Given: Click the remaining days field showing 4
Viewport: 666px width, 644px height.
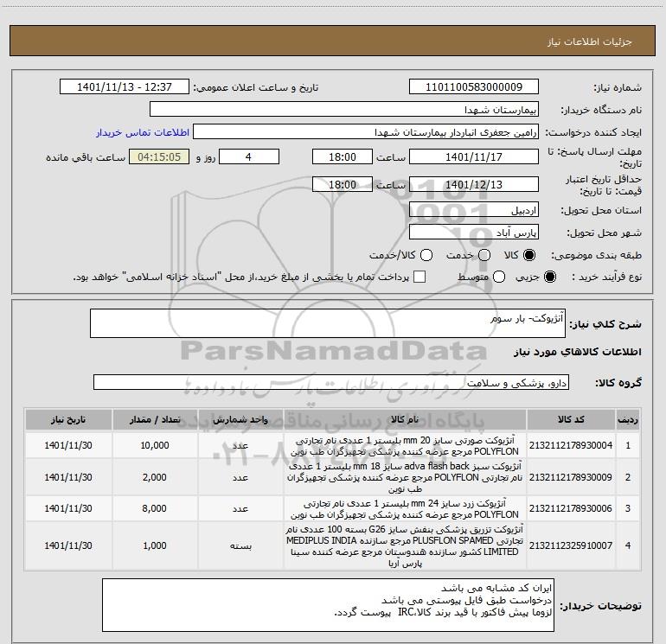Looking at the screenshot, I should (x=249, y=156).
